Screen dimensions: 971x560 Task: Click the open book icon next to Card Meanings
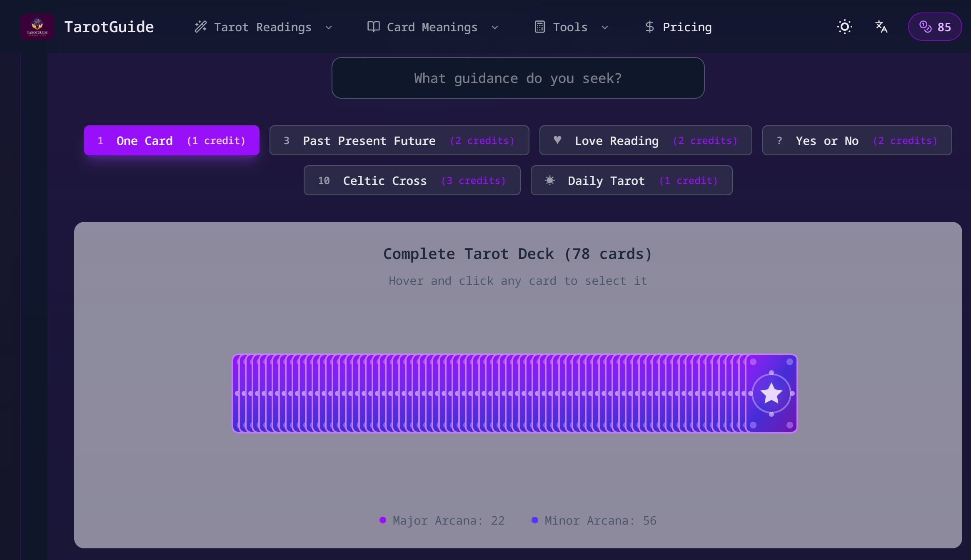(x=372, y=27)
